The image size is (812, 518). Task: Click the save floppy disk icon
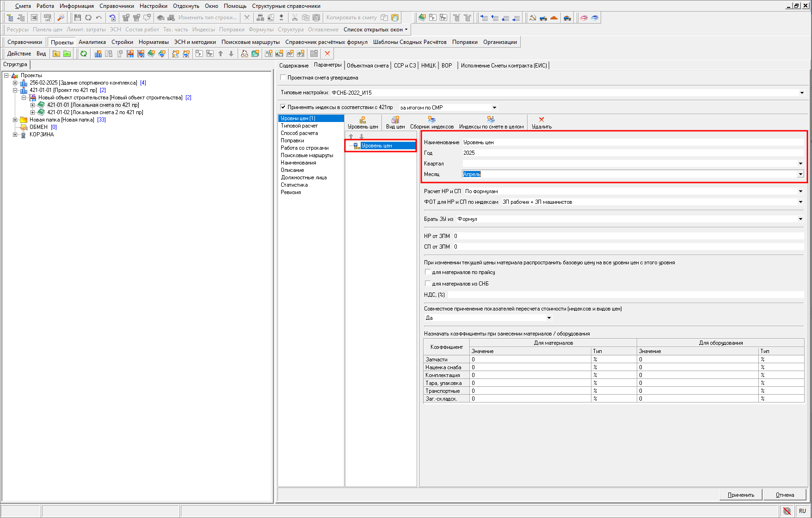coord(77,18)
